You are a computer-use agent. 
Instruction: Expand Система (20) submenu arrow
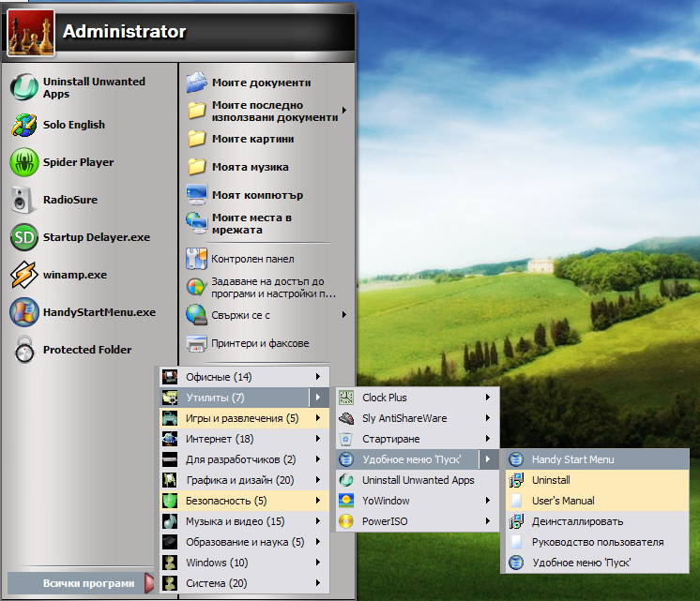click(x=318, y=582)
